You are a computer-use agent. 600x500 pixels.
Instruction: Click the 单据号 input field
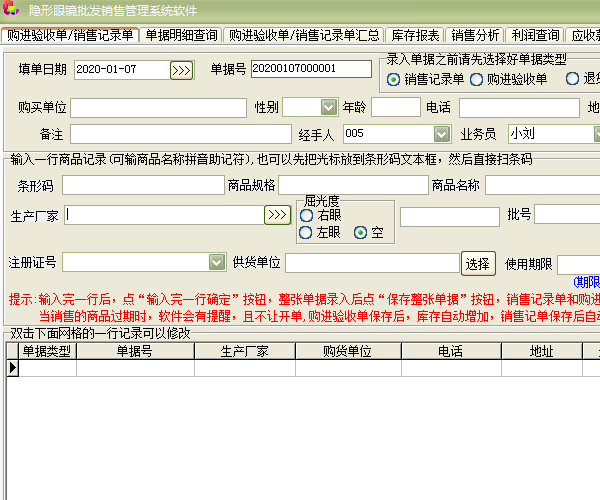coord(311,69)
